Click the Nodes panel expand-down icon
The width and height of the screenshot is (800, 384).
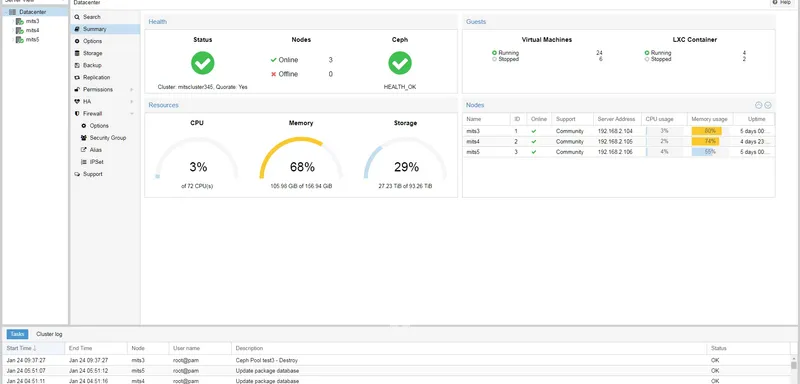(x=768, y=105)
